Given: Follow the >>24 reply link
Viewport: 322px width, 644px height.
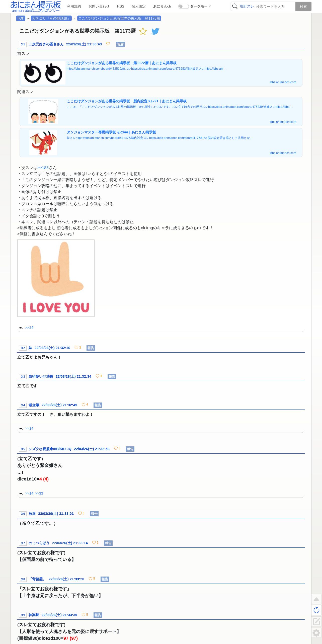Looking at the screenshot, I should (x=29, y=328).
